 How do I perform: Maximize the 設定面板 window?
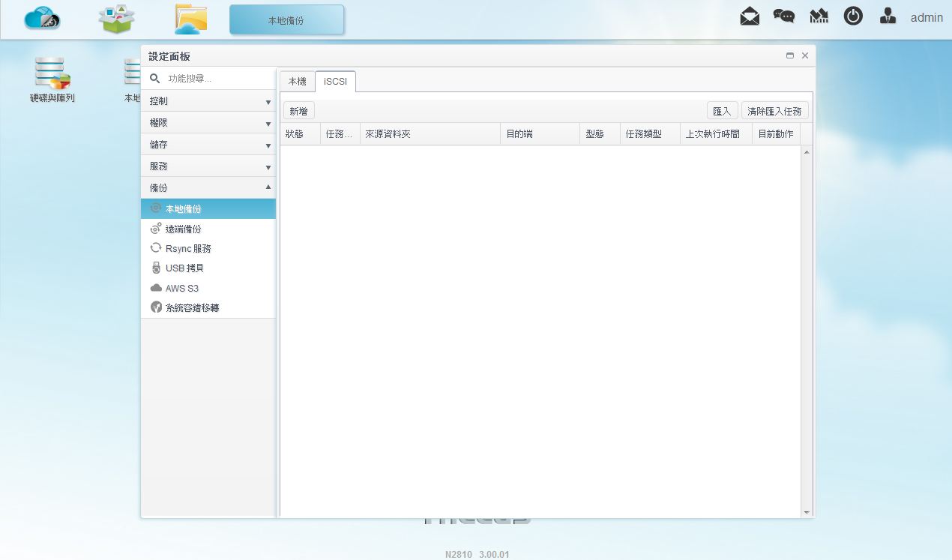[x=790, y=55]
